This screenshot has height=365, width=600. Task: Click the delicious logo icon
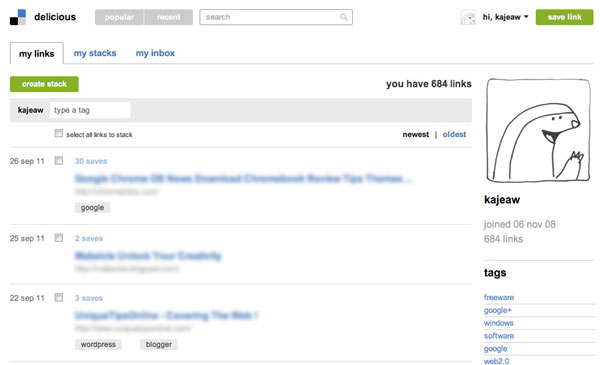tap(18, 17)
